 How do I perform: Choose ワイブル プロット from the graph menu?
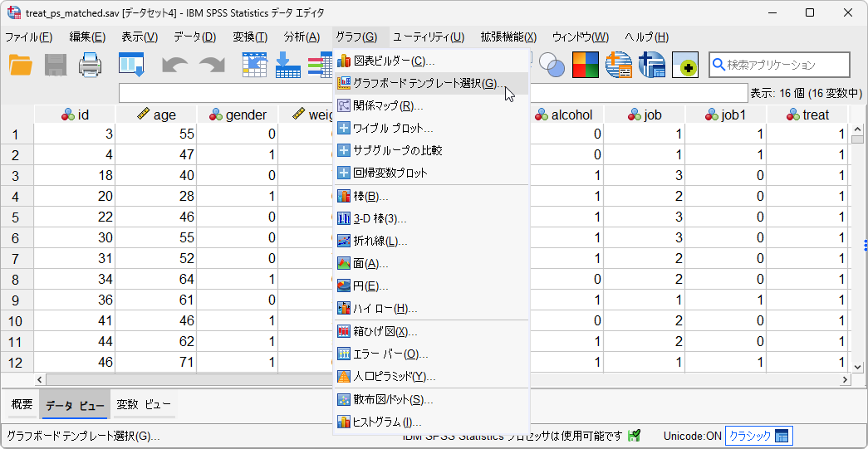pyautogui.click(x=432, y=129)
